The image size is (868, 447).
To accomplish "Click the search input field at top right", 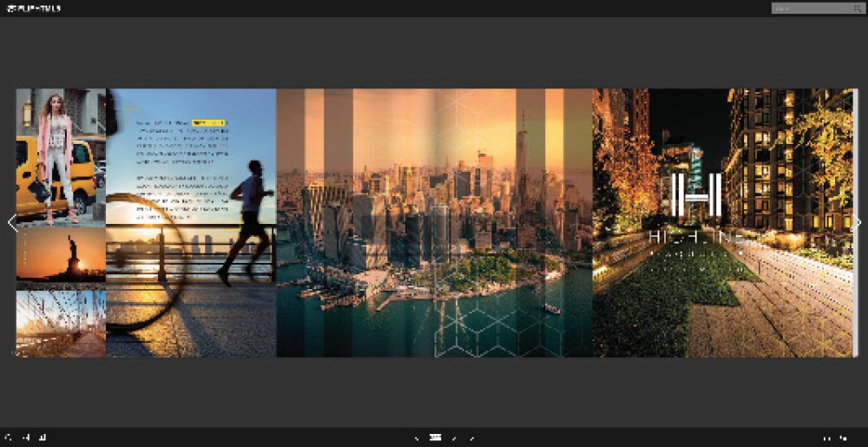I will pos(809,8).
